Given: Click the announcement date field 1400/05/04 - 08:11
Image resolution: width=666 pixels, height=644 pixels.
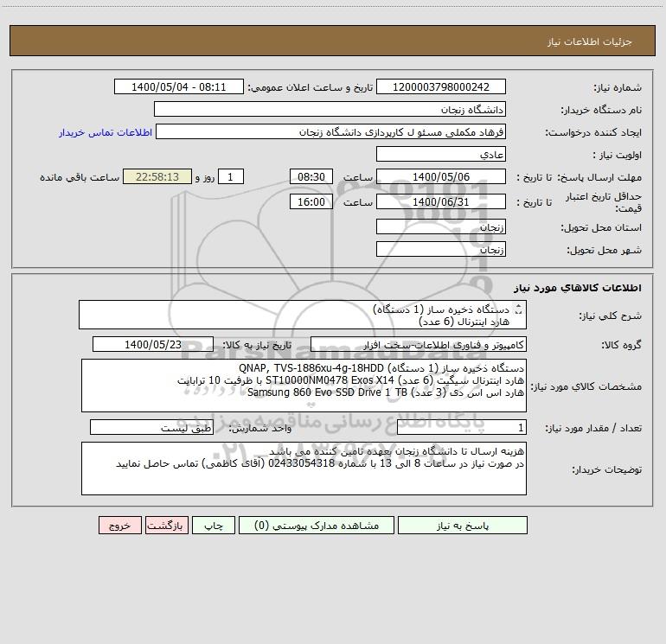Looking at the screenshot, I should tap(179, 86).
